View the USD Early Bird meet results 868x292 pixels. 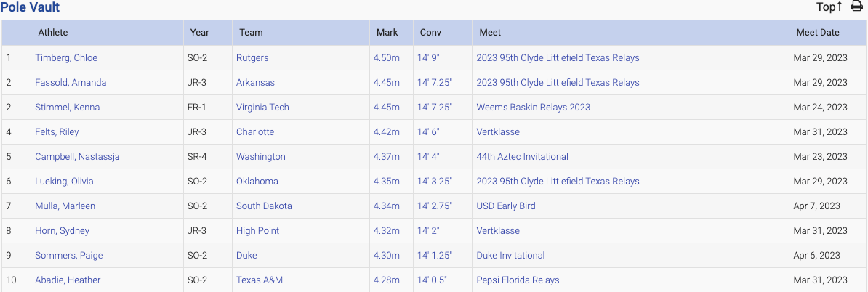point(505,206)
